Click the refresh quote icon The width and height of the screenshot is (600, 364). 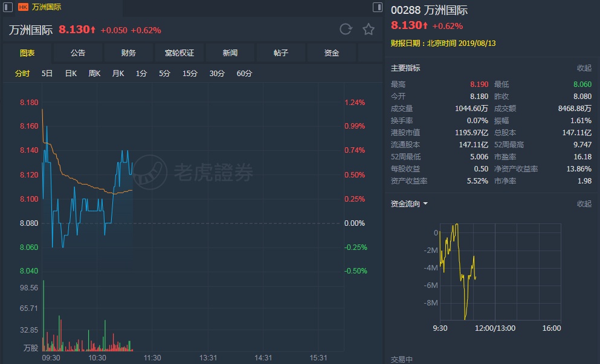pos(346,29)
